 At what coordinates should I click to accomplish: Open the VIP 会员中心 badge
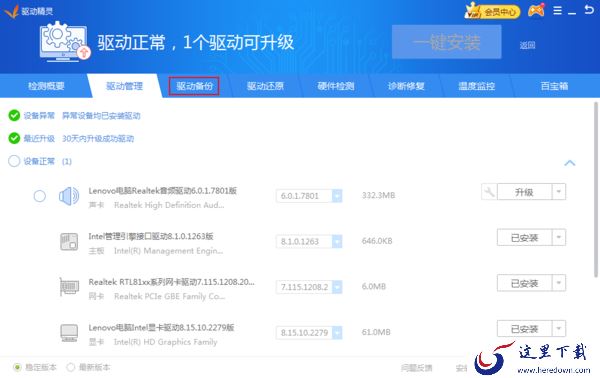492,11
